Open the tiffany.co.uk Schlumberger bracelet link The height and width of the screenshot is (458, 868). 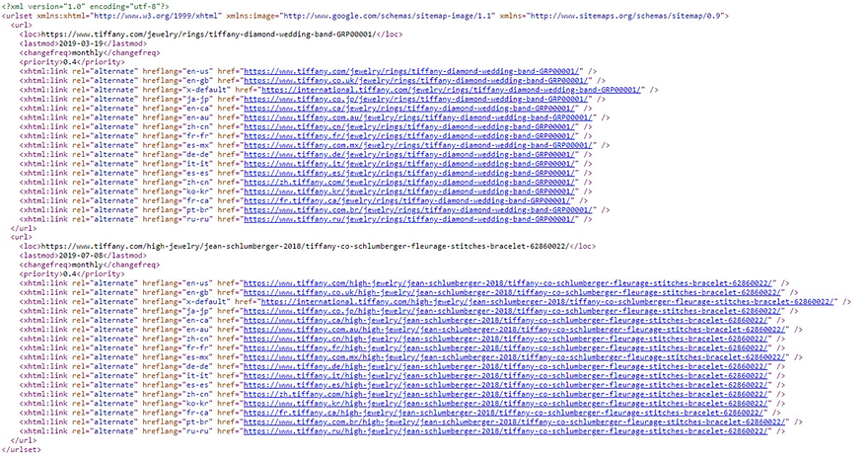[x=512, y=292]
